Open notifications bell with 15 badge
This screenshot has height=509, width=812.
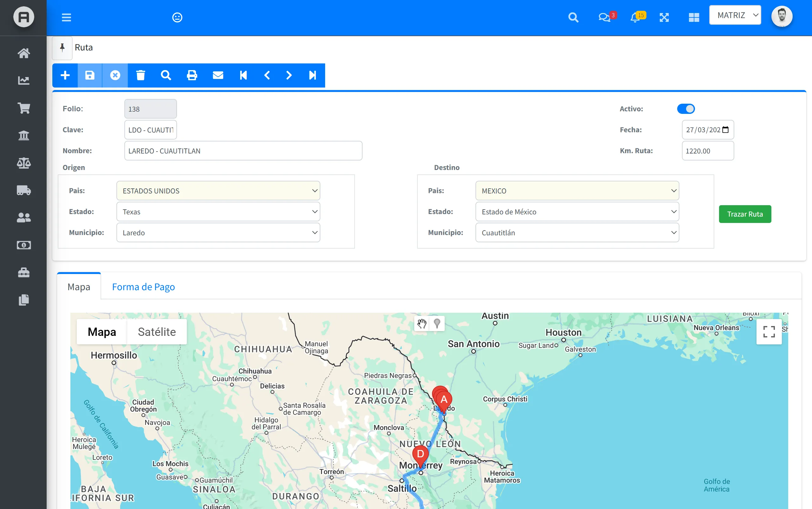pyautogui.click(x=637, y=16)
